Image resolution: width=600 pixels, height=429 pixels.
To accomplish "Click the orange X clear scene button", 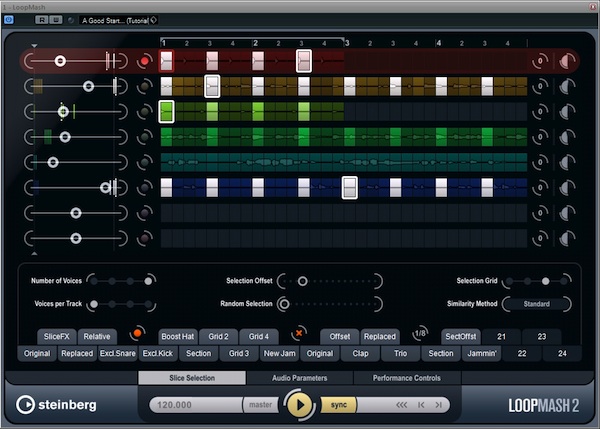I will click(x=299, y=333).
